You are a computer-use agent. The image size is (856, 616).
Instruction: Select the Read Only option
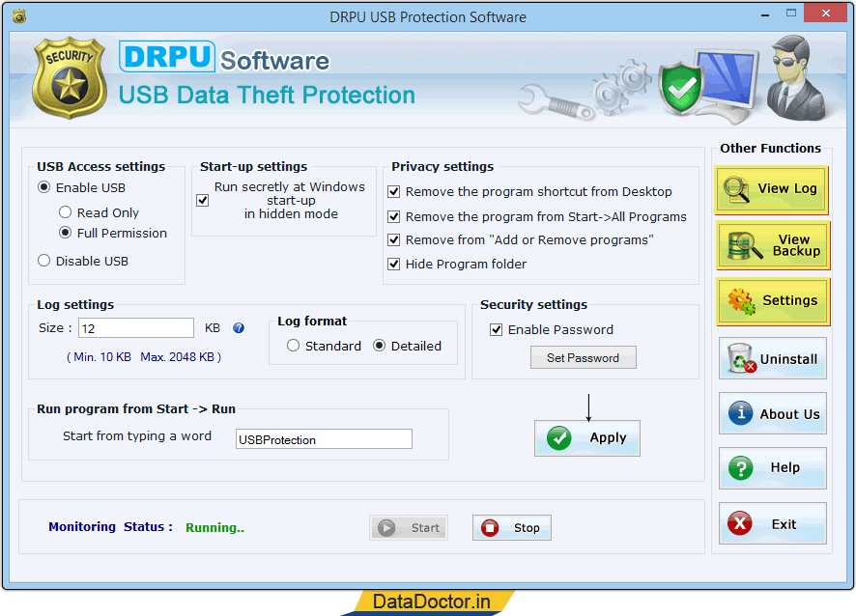(65, 212)
